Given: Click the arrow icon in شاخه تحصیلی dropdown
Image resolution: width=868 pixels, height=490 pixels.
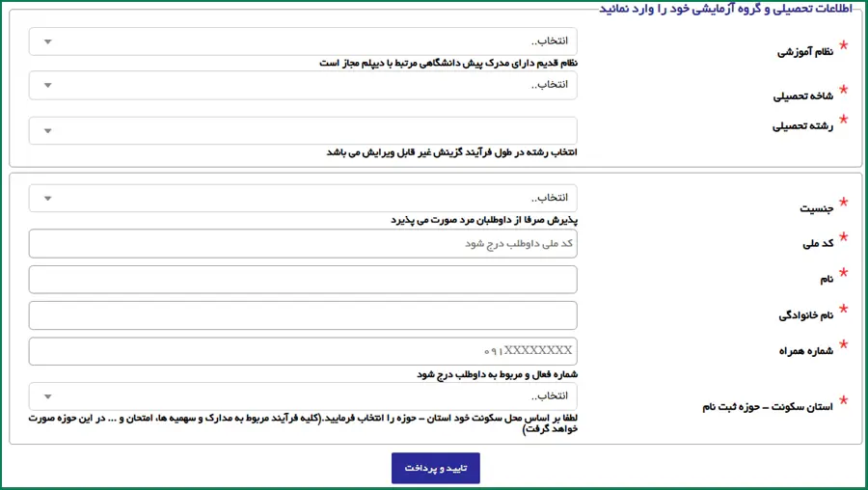Looking at the screenshot, I should (48, 85).
